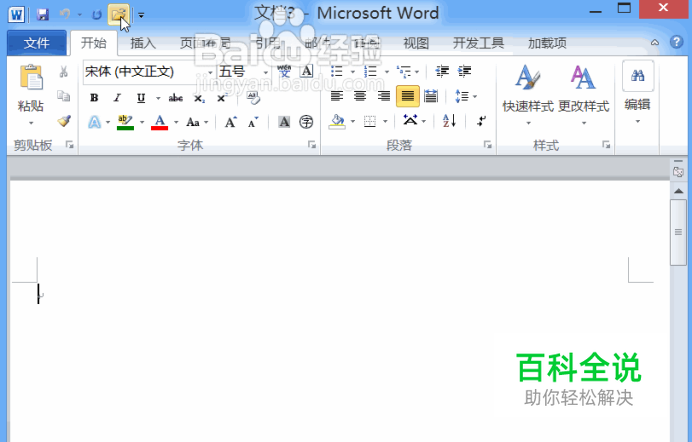The width and height of the screenshot is (692, 442).
Task: Select Align Right
Action: pos(384,96)
